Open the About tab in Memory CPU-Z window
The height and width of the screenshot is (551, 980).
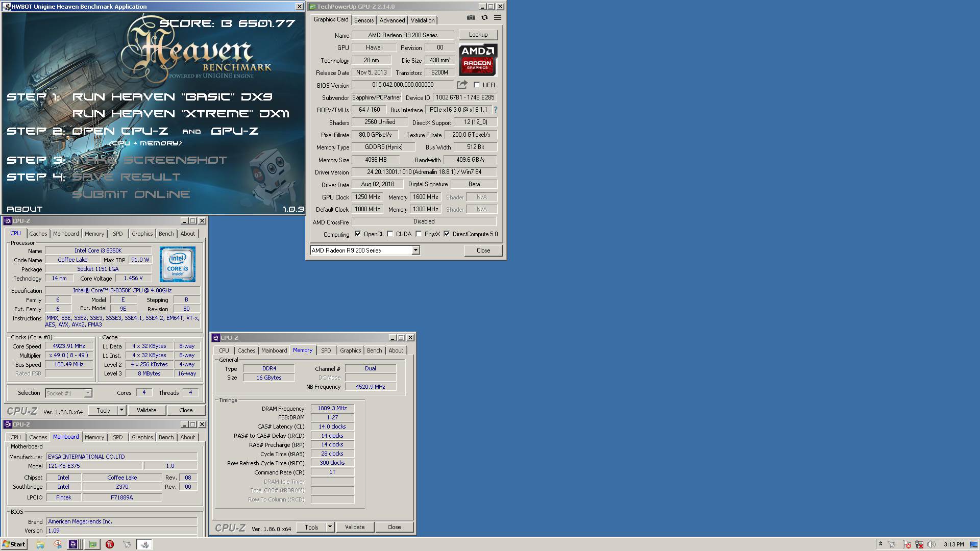(x=396, y=350)
